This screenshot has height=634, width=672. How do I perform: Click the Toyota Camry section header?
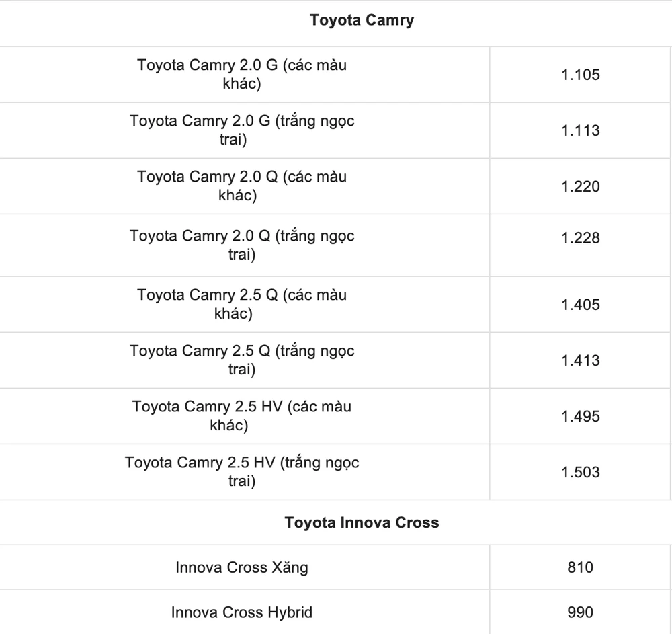(x=362, y=20)
